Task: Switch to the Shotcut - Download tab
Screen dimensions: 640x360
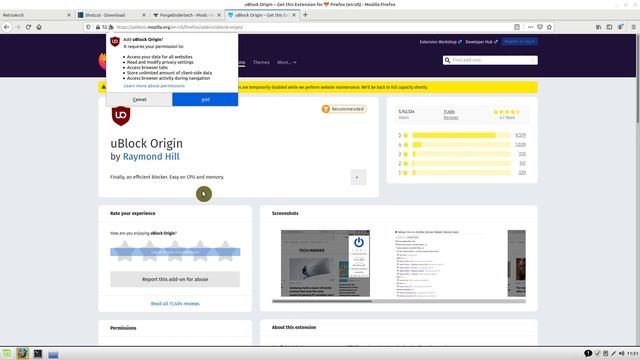Action: [x=112, y=15]
